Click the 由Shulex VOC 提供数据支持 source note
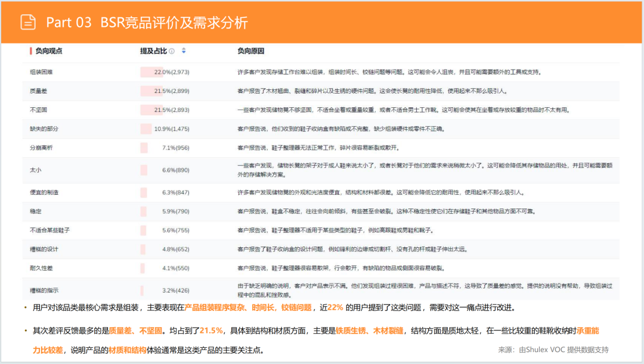644x364 pixels. click(x=563, y=350)
